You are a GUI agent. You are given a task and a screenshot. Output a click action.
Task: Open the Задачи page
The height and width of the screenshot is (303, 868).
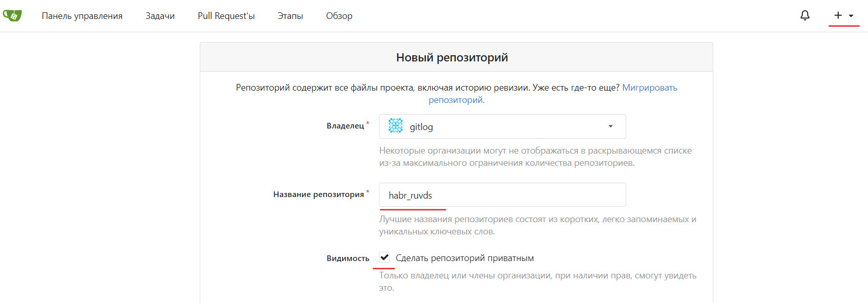160,15
